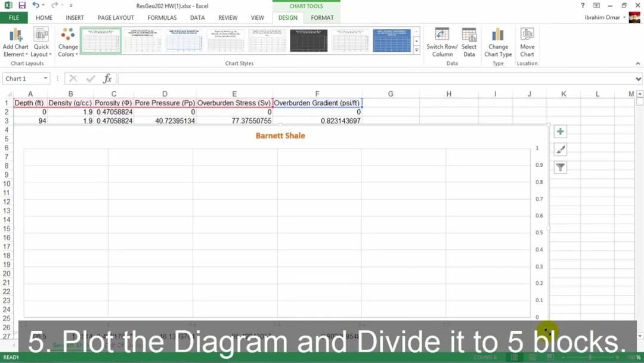The width and height of the screenshot is (644, 363).
Task: Open Excel Help question mark
Action: click(583, 5)
